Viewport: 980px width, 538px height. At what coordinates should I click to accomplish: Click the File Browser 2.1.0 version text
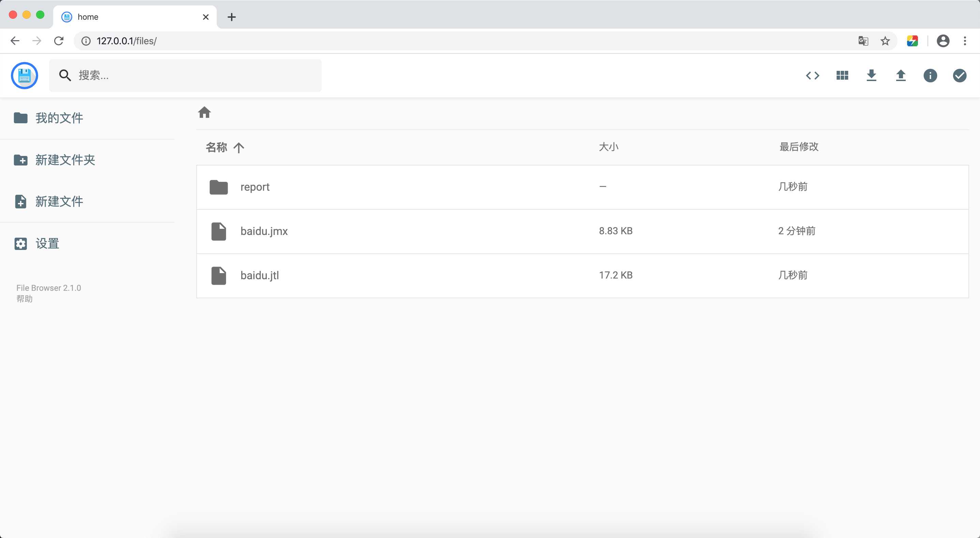49,288
